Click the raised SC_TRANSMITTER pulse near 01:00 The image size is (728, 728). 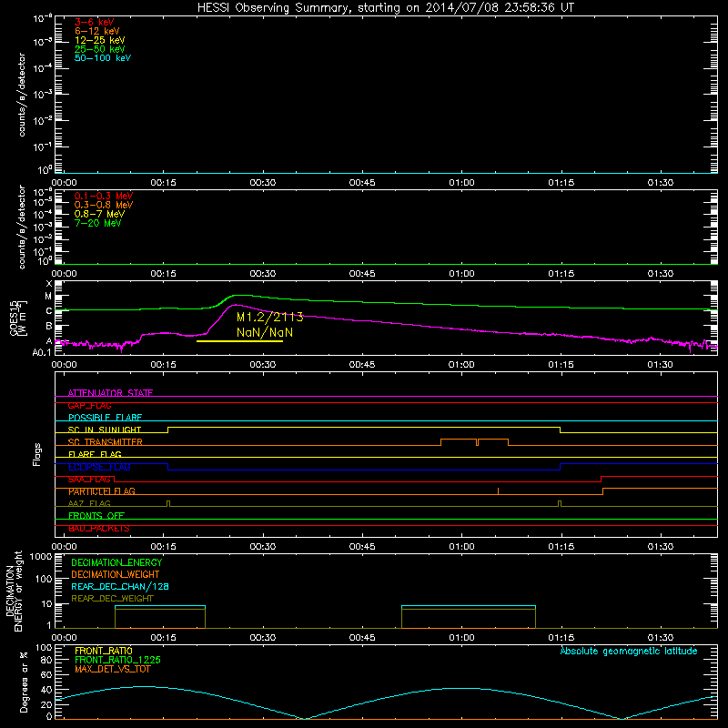coord(474,441)
